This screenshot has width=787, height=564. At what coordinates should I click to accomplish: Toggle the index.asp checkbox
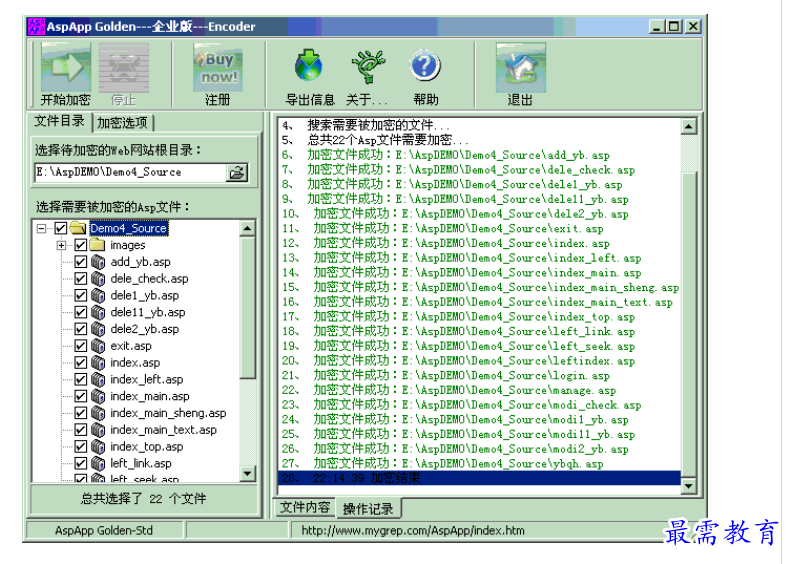click(80, 362)
